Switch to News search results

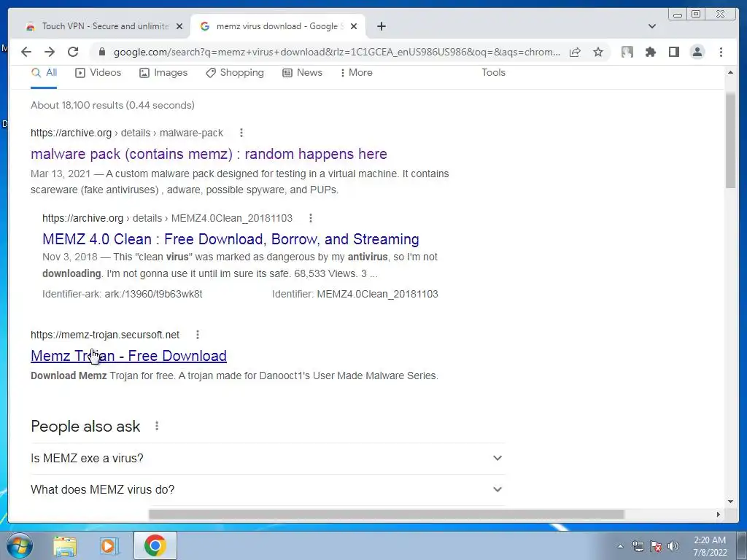tap(302, 73)
